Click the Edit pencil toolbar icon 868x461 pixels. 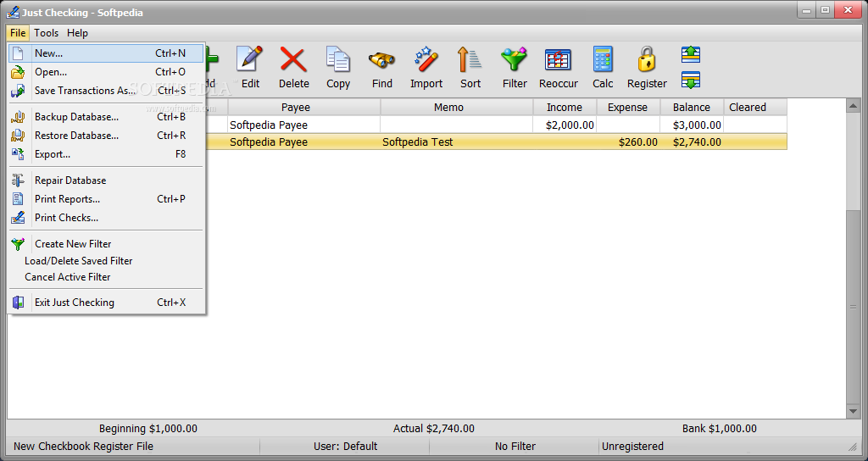point(250,58)
